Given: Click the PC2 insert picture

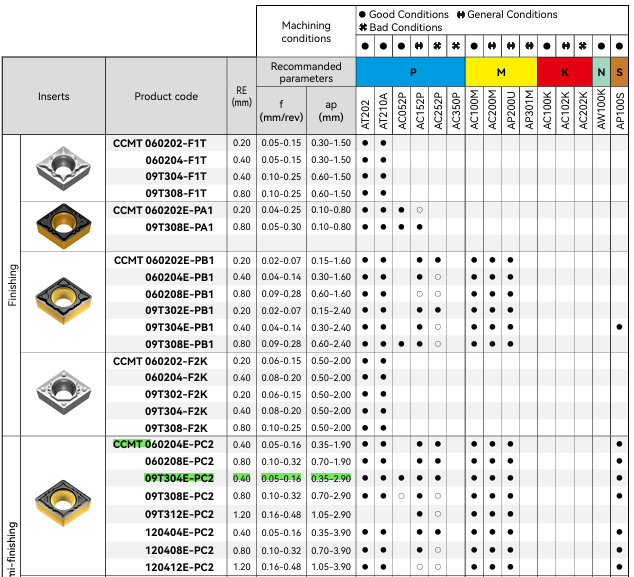Looking at the screenshot, I should click(x=63, y=503).
